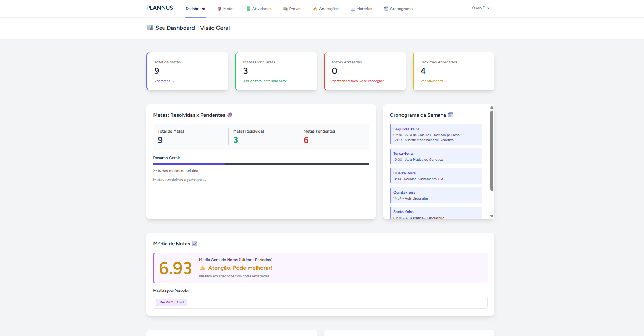Follow the Ver Atividades link

(x=433, y=81)
